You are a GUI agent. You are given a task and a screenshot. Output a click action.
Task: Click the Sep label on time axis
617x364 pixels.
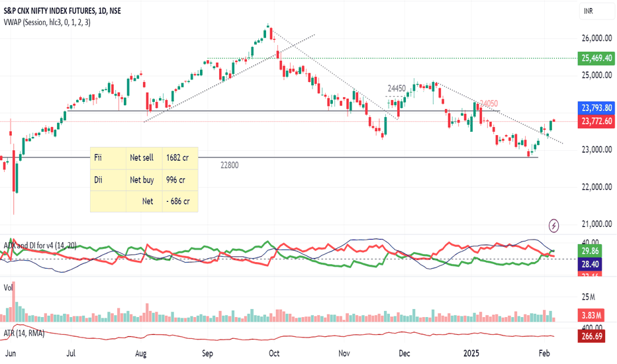[207, 353]
